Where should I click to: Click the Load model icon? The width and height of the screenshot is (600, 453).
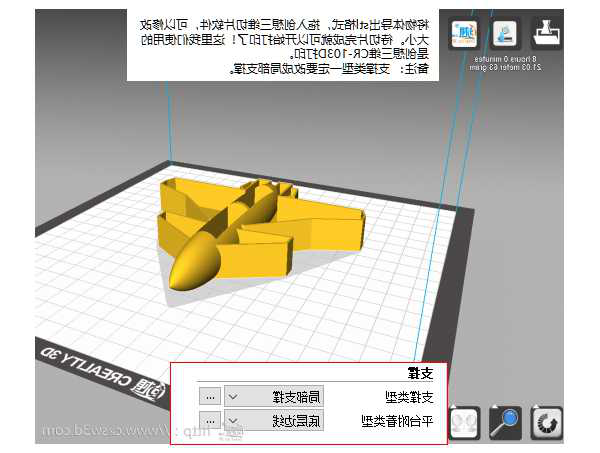click(x=547, y=33)
